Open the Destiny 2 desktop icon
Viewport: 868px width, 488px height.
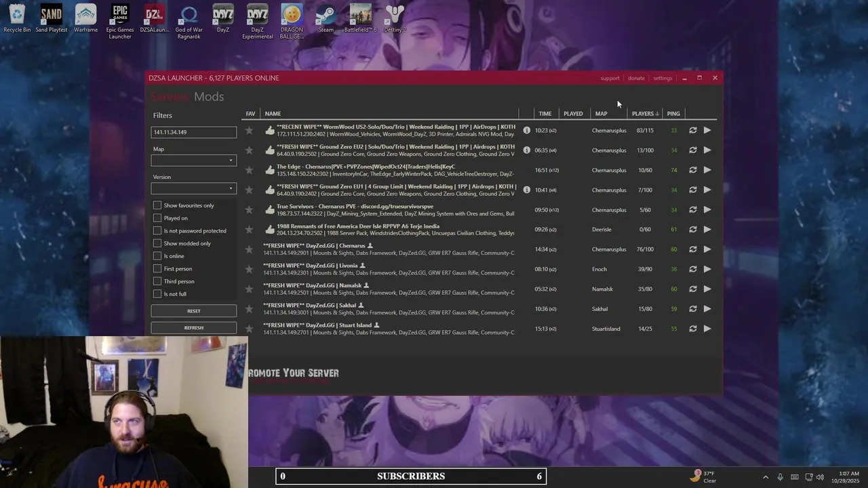coord(395,18)
